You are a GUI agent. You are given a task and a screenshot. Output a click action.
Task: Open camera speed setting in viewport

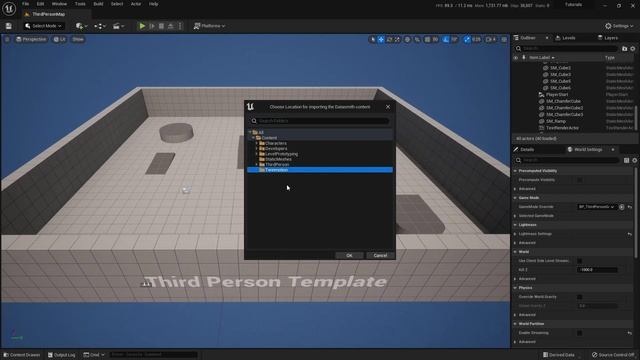click(491, 40)
